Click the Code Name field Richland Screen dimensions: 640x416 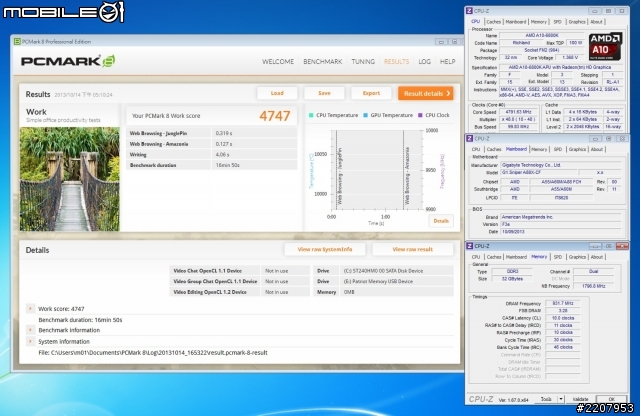tap(521, 43)
